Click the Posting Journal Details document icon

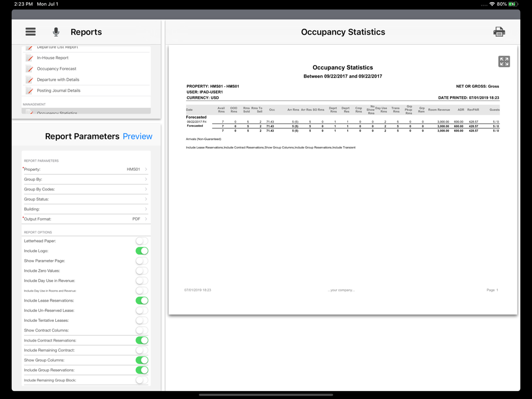(30, 90)
